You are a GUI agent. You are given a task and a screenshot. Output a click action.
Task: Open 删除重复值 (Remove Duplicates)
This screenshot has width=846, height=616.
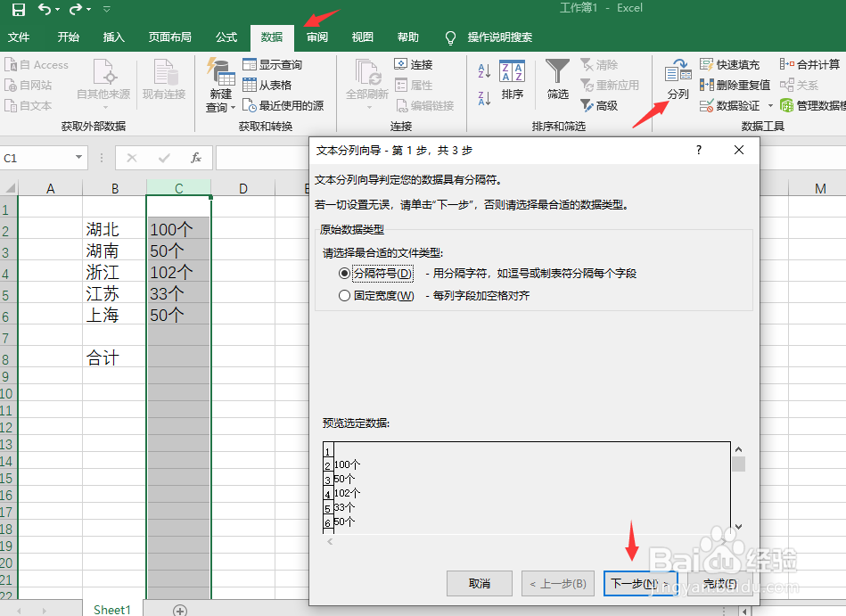coord(705,84)
